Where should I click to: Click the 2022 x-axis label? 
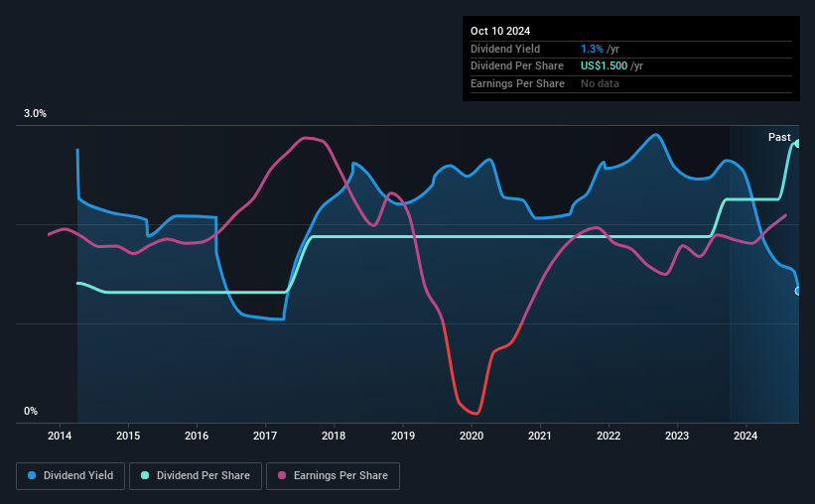coord(609,436)
